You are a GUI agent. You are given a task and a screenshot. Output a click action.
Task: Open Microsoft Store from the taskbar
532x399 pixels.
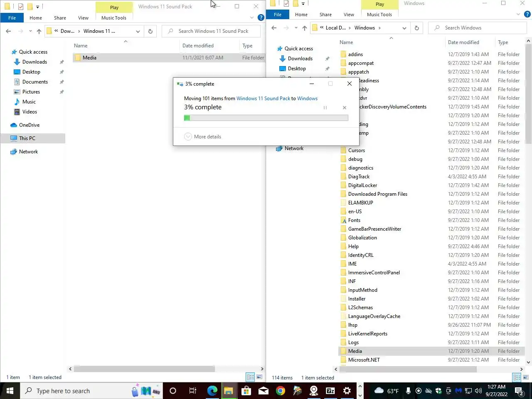click(x=246, y=391)
